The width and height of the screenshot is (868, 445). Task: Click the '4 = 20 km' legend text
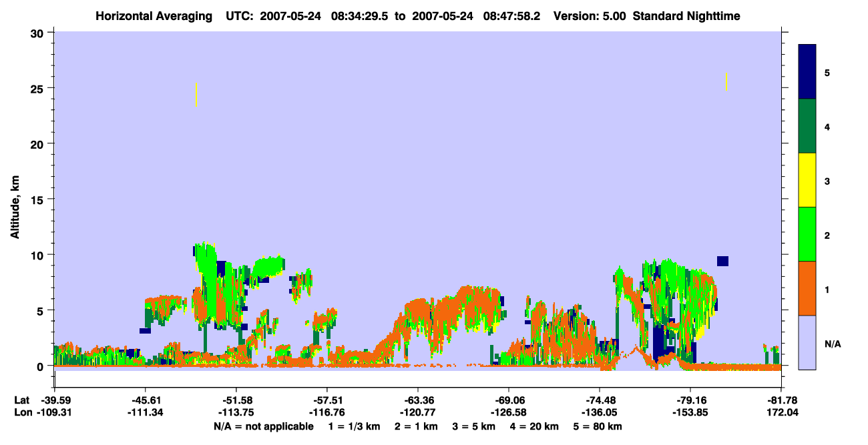pos(534,426)
